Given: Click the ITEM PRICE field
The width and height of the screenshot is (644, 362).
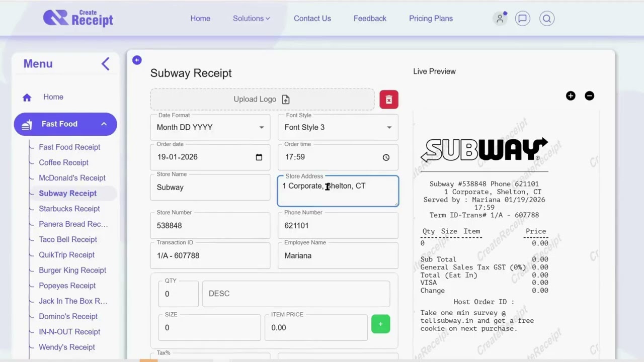Looking at the screenshot, I should 316,328.
